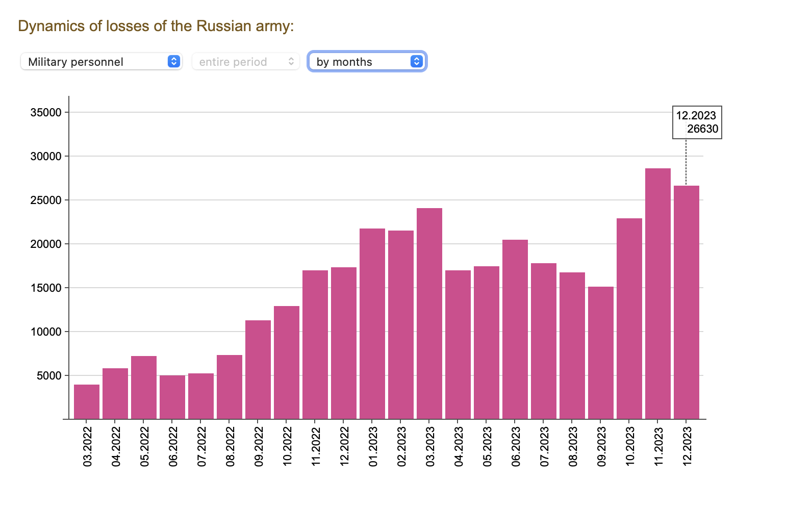812x507 pixels.
Task: Click the 11.2022 bar
Action: click(315, 345)
